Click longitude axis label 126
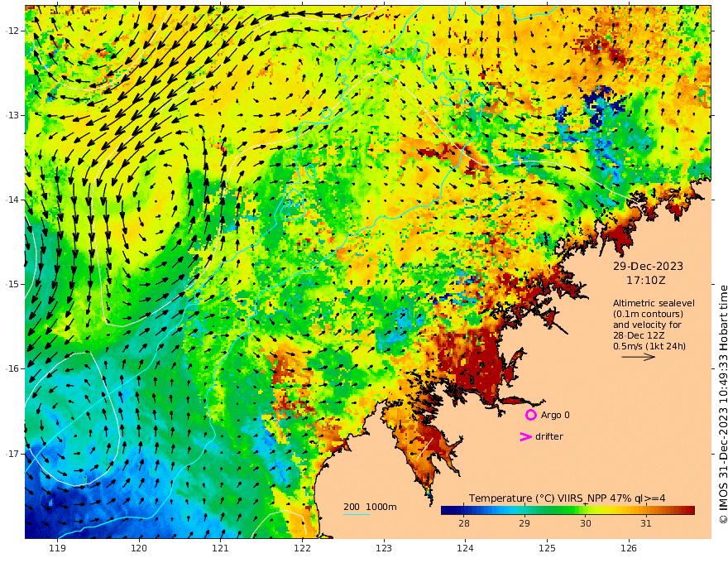 click(629, 549)
